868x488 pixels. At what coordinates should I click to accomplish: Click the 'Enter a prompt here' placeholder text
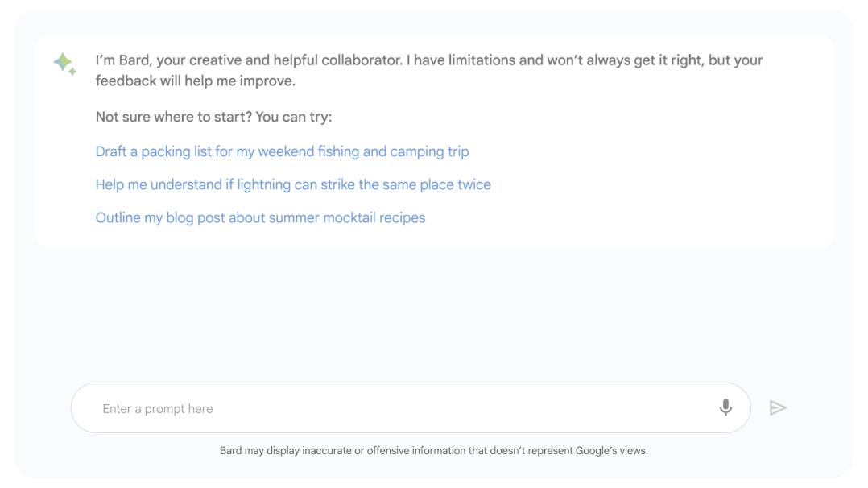157,409
